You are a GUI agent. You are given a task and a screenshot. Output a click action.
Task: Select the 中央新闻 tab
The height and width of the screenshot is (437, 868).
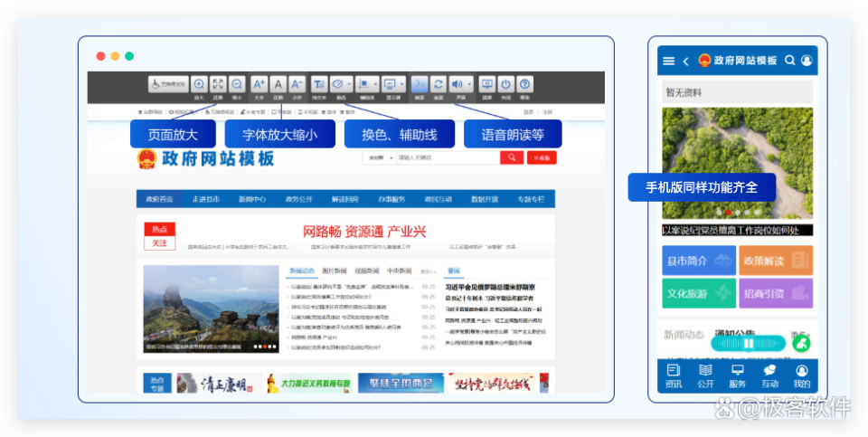[399, 271]
